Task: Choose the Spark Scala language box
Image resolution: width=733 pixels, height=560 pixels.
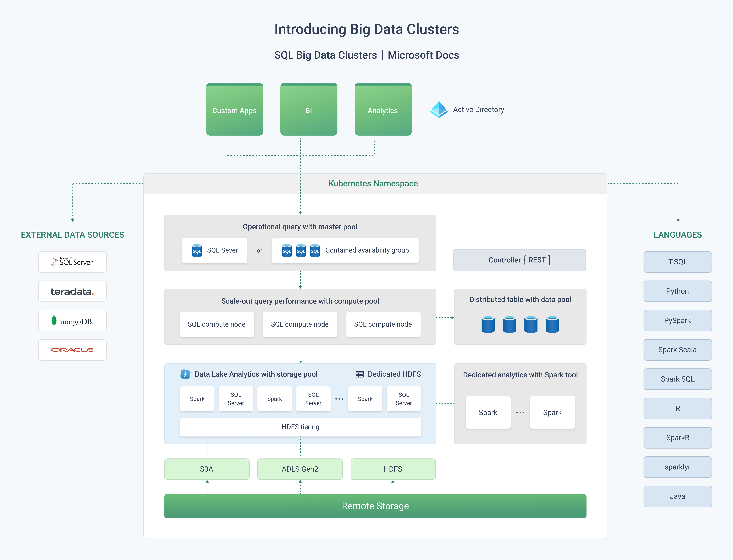Action: (x=678, y=350)
